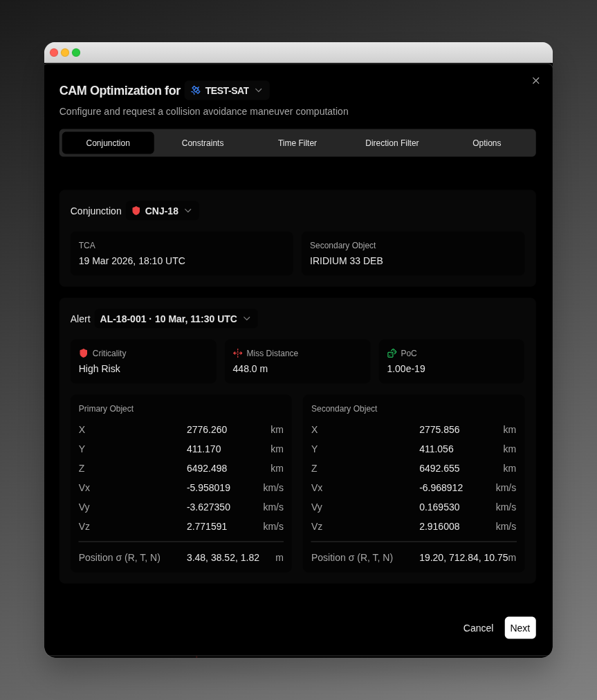Click the Alert label
The width and height of the screenshot is (597, 700).
tap(80, 319)
